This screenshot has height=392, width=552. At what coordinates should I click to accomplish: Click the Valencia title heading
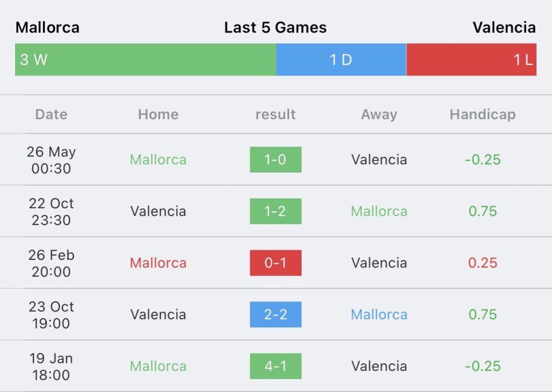pos(504,27)
